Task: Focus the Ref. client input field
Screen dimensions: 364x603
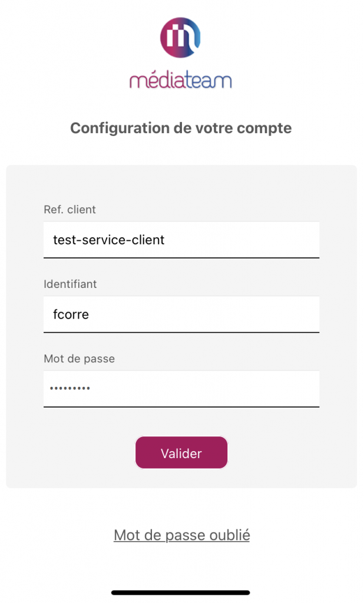Action: click(181, 240)
